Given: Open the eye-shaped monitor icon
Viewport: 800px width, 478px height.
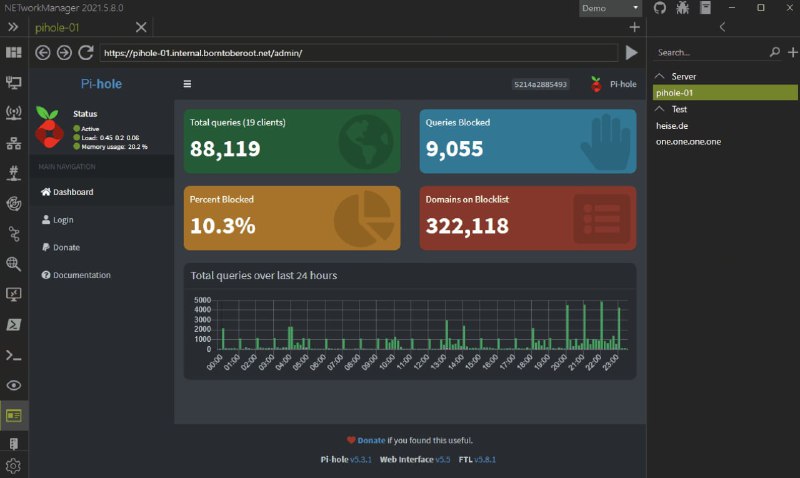Looking at the screenshot, I should [x=13, y=385].
